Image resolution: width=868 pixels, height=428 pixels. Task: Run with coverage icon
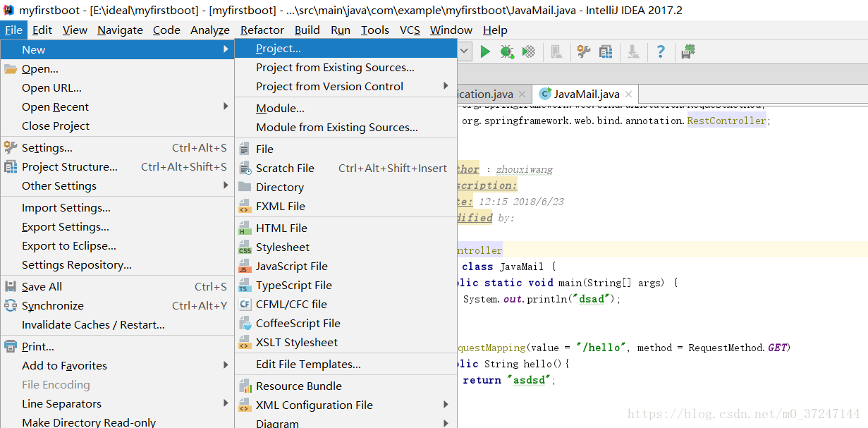click(528, 51)
